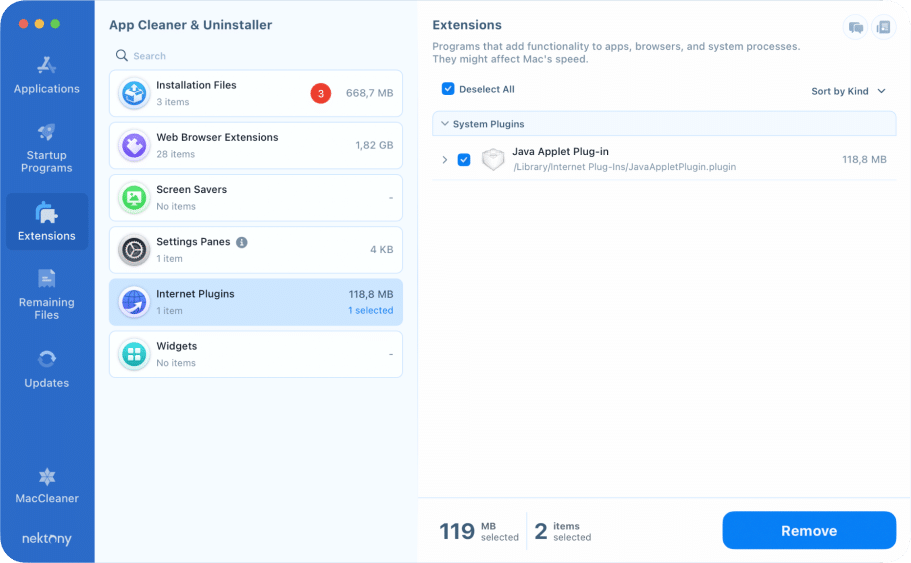The width and height of the screenshot is (911, 563).
Task: Click the '1 selected' label
Action: 371,310
